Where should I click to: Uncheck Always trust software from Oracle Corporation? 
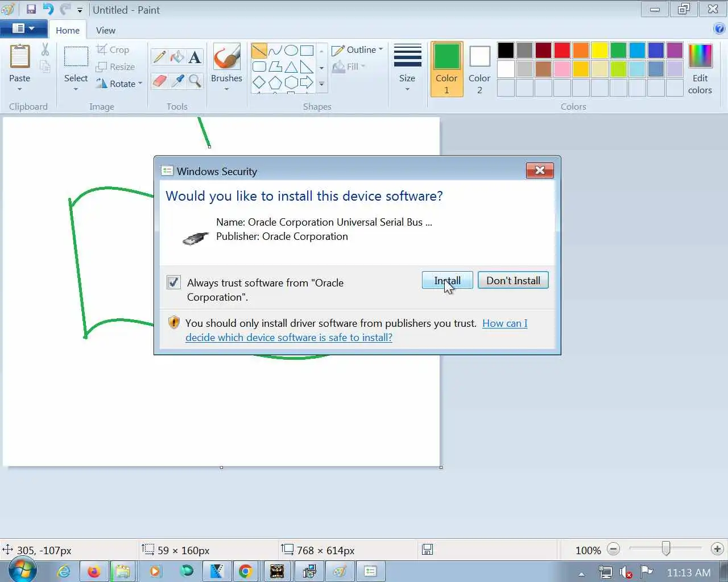coord(173,282)
